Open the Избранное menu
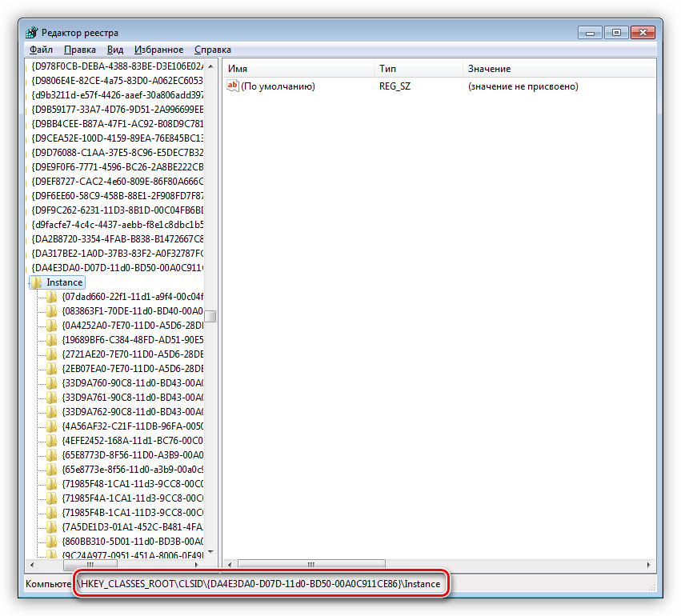The image size is (681, 616). [x=158, y=50]
